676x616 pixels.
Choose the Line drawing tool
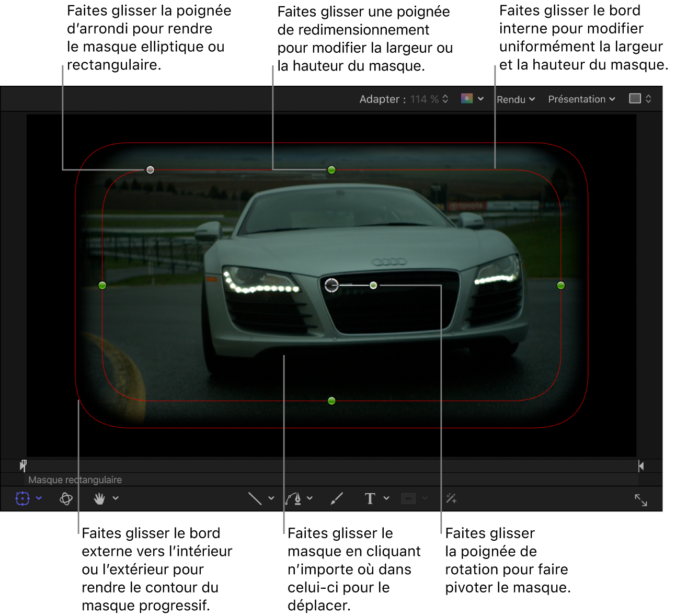255,498
